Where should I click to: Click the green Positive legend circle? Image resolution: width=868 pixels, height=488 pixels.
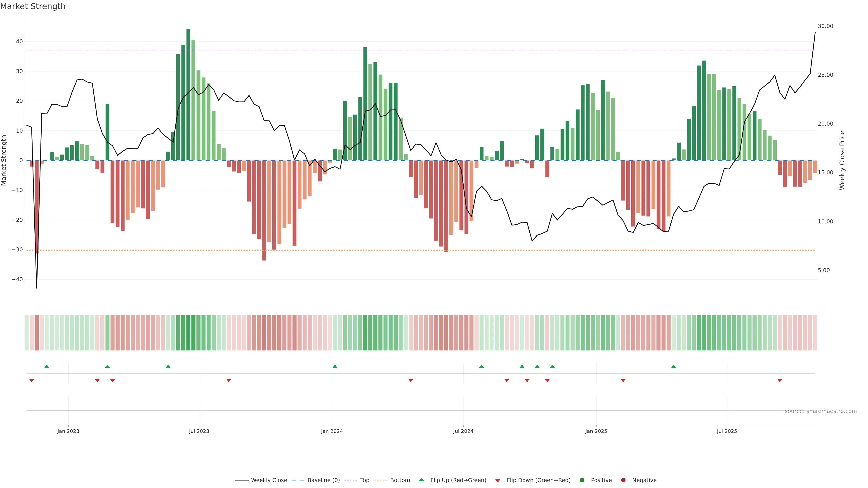582,480
